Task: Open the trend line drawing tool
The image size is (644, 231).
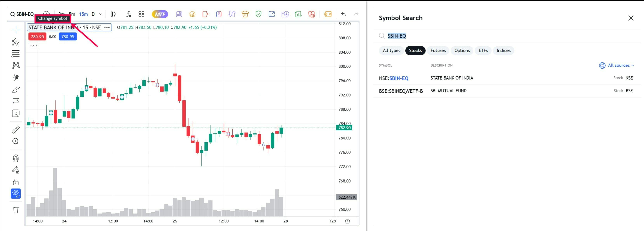Action: (x=16, y=42)
